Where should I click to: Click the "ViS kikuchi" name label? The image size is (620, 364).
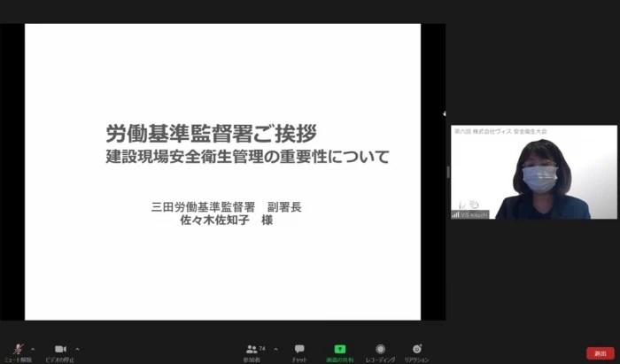coord(475,214)
